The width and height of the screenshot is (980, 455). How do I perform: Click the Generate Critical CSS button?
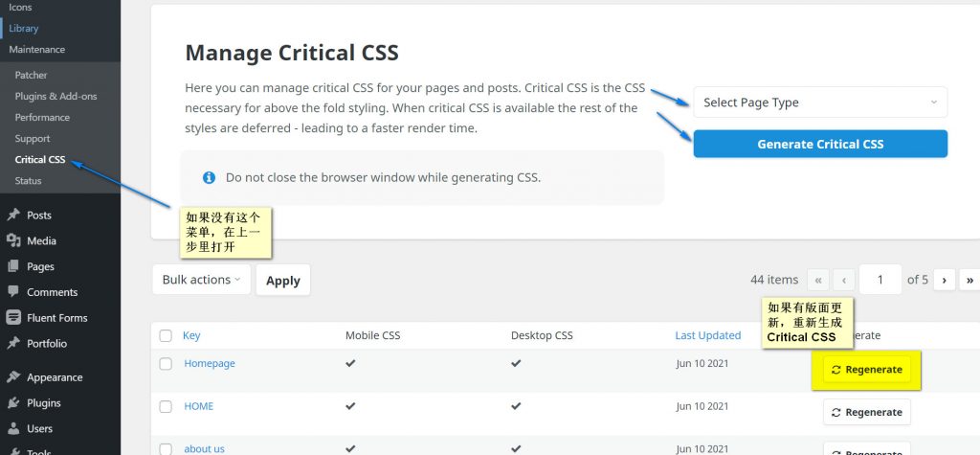(820, 145)
